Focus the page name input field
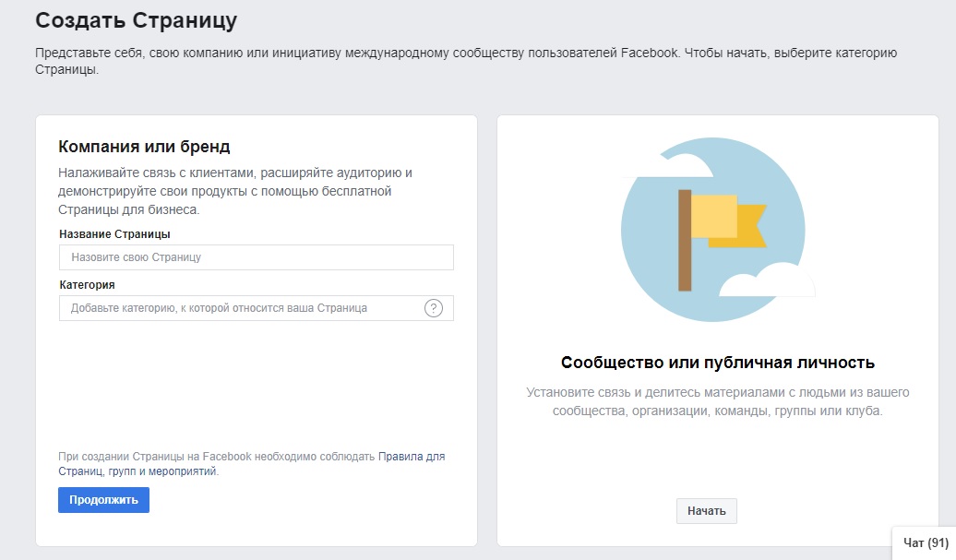Viewport: 956px width, 560px height. pyautogui.click(x=257, y=257)
